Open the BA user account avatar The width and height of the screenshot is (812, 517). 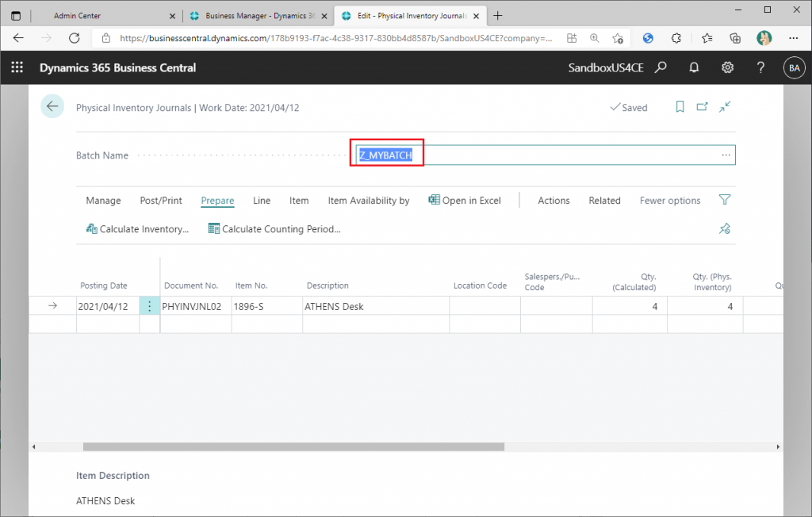pos(795,68)
